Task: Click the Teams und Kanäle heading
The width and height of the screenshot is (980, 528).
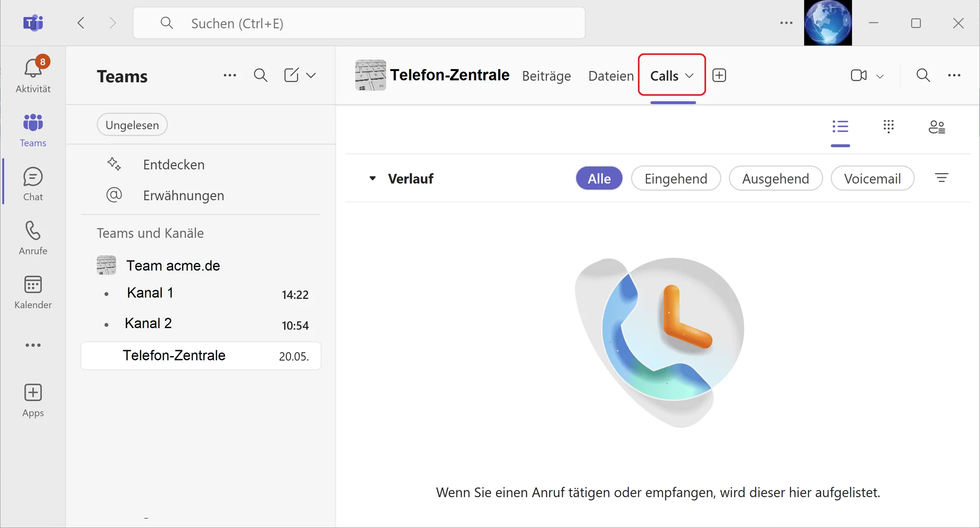Action: [x=150, y=233]
